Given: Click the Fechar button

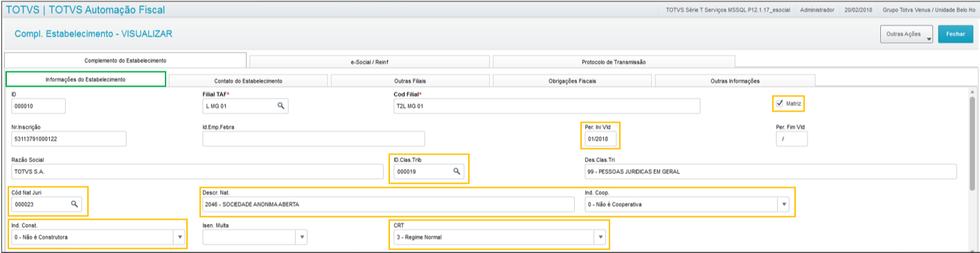Looking at the screenshot, I should (955, 34).
